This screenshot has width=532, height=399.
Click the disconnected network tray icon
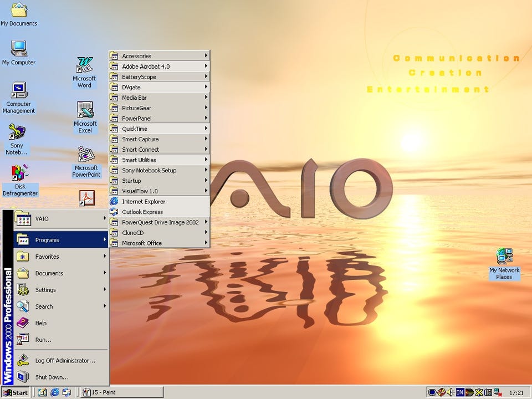pos(498,392)
